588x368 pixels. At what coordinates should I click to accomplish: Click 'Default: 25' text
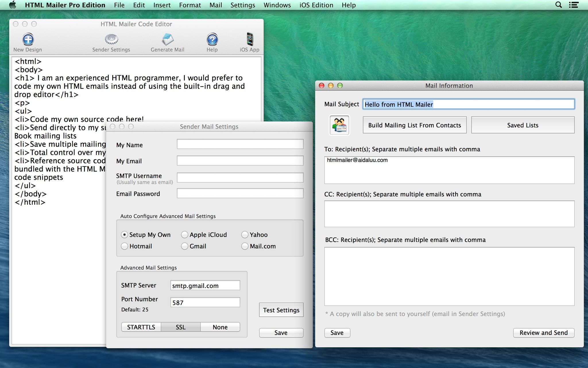pyautogui.click(x=135, y=310)
